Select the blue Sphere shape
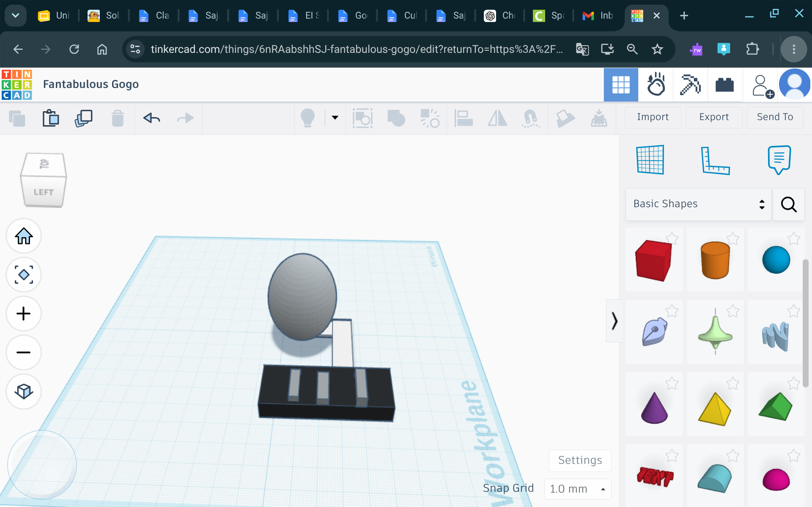The image size is (812, 507). tap(776, 260)
